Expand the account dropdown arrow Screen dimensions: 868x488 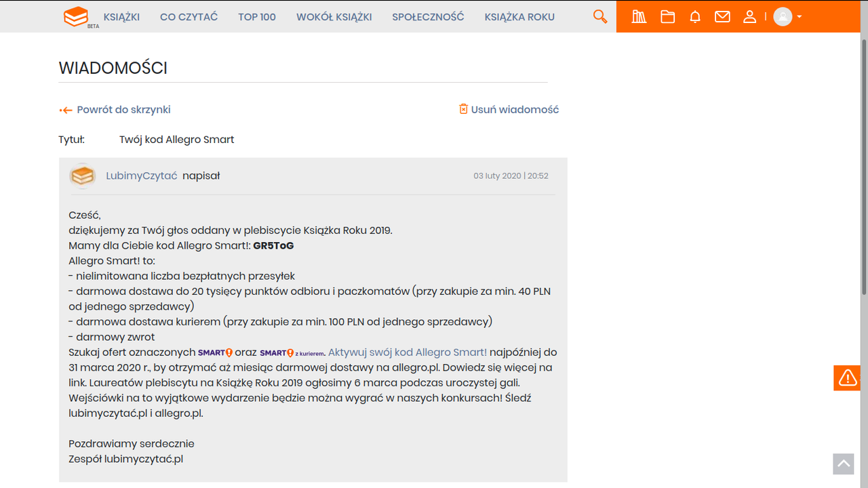pos(800,16)
